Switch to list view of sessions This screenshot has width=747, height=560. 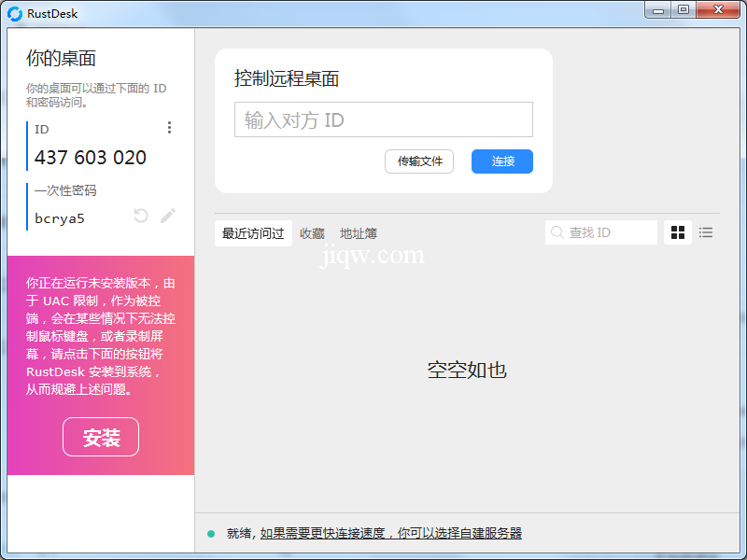pyautogui.click(x=706, y=232)
